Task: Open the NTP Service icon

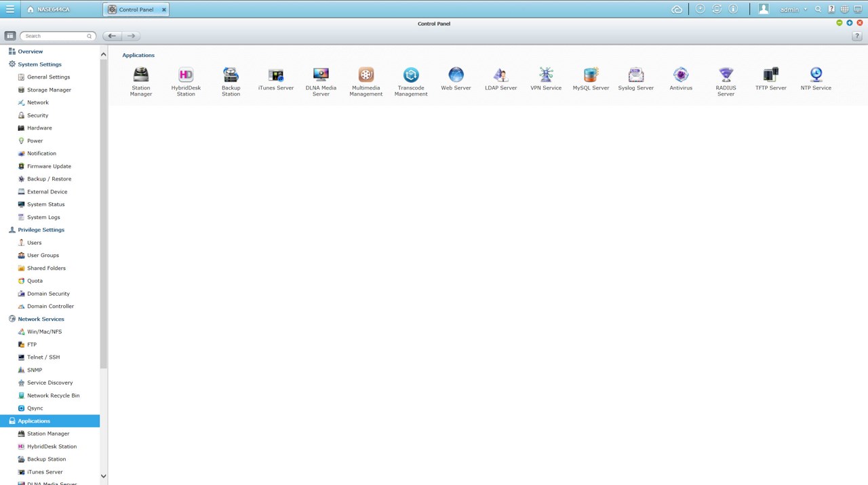Action: (816, 75)
